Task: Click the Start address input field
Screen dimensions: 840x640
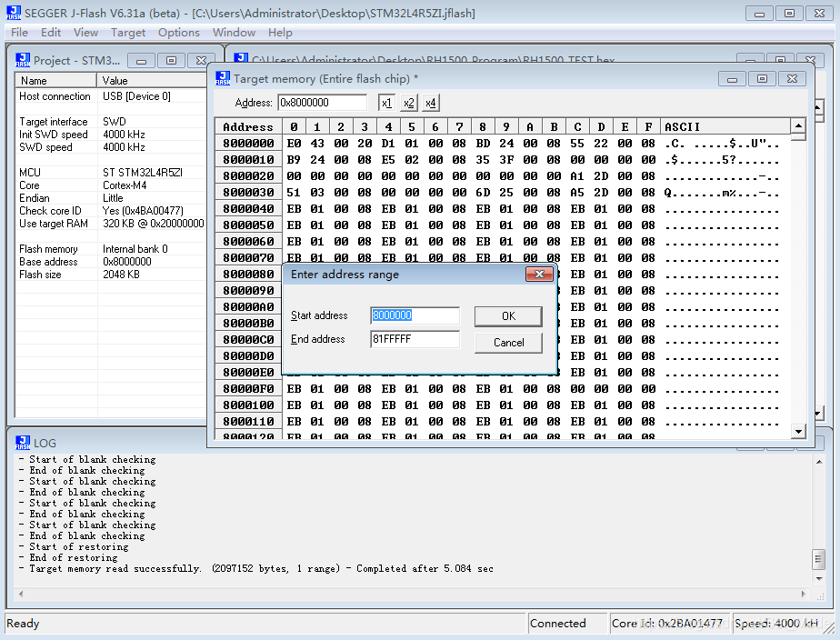Action: point(415,315)
